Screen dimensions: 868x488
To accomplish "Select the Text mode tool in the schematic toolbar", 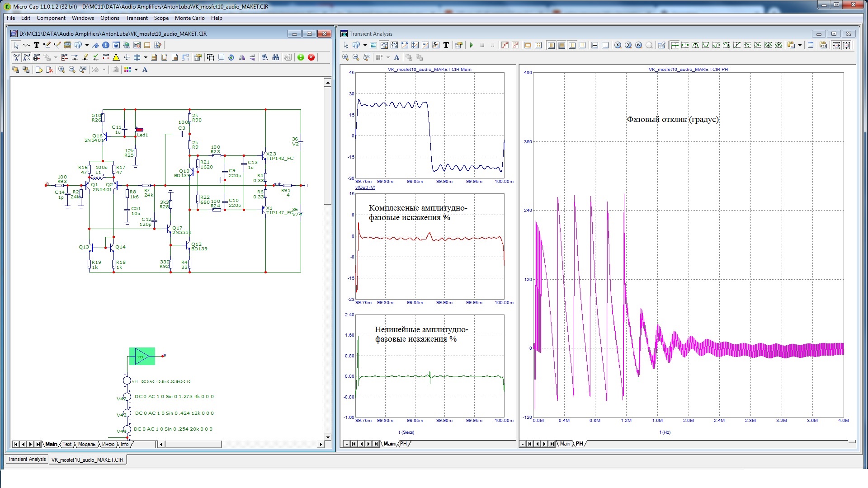I will 37,45.
